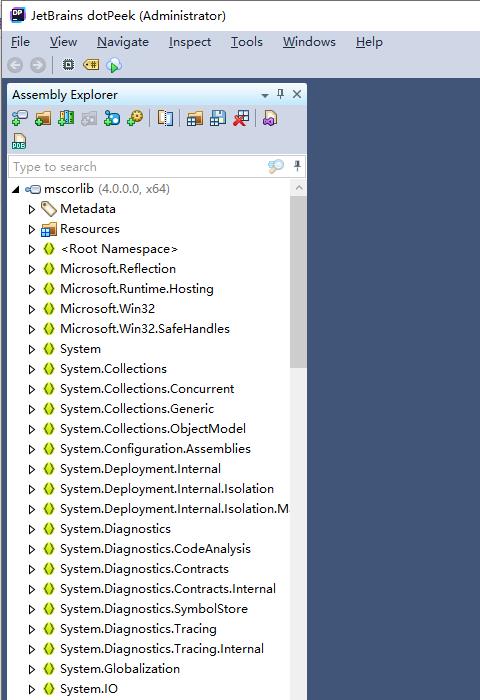Expand the Resources node
The image size is (480, 700).
(x=31, y=229)
